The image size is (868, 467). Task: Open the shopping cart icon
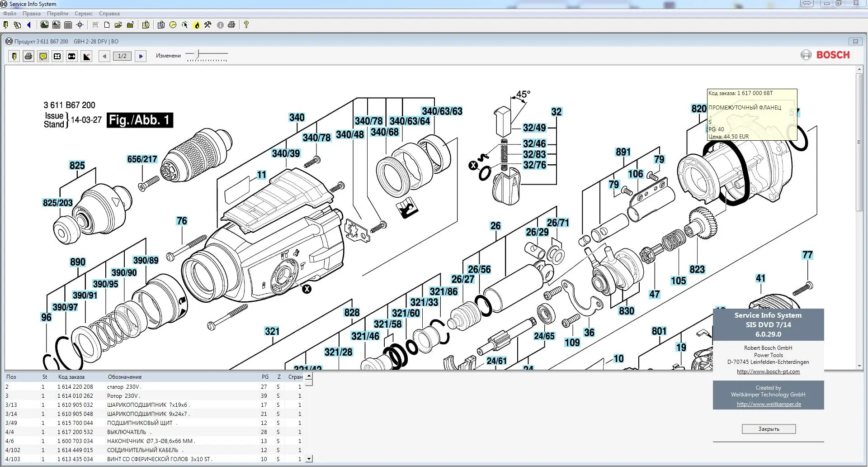click(x=95, y=25)
